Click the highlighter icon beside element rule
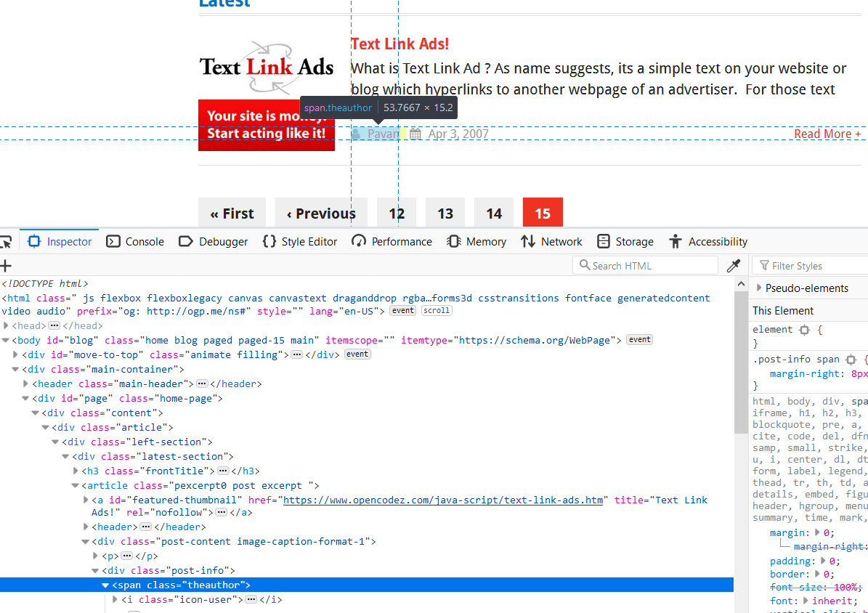The width and height of the screenshot is (868, 613). pos(804,330)
